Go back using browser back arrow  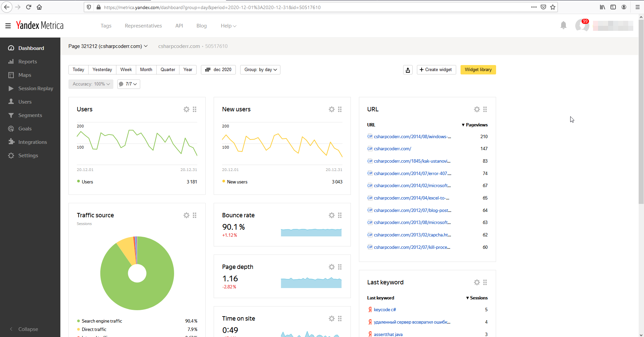7,7
